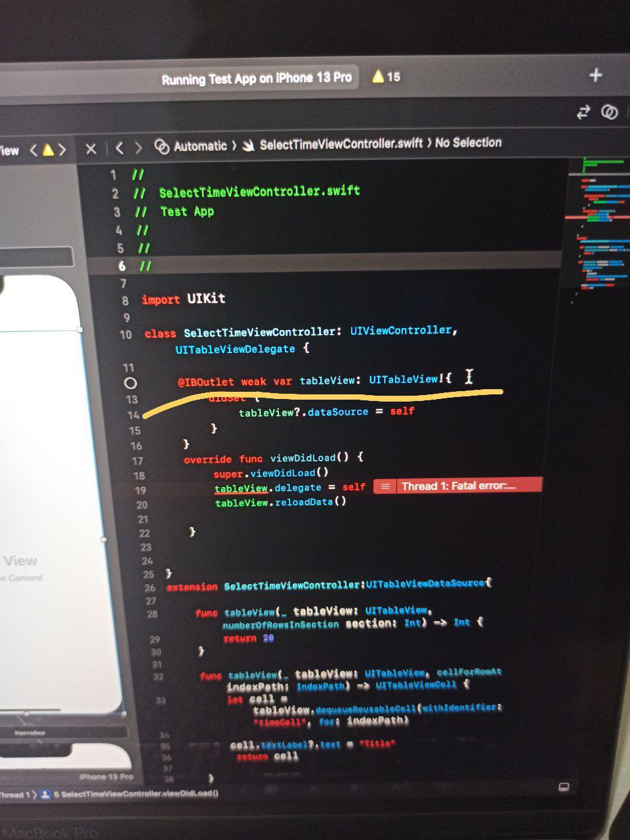The image size is (630, 840).
Task: Click the return 20 statement
Action: click(x=248, y=638)
